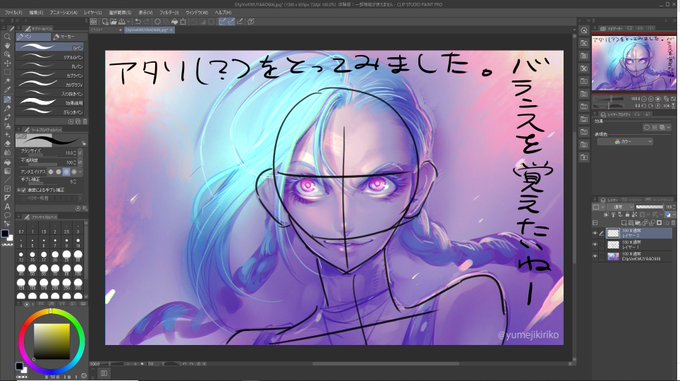Switch to マーカー sub tool tab

68,37
